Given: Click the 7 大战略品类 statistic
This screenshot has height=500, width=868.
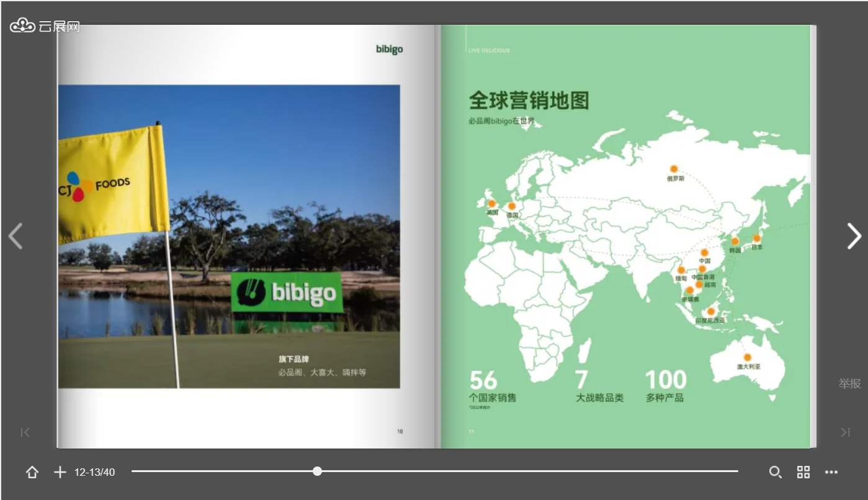Looking at the screenshot, I should pyautogui.click(x=599, y=386).
